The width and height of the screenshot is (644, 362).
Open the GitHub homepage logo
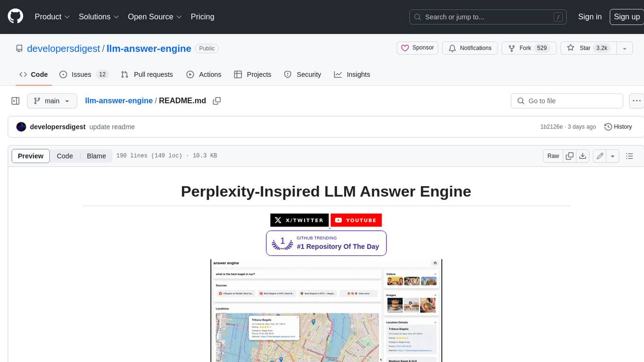(15, 17)
